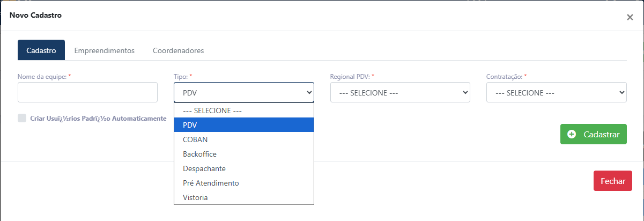The image size is (644, 221).
Task: Expand the Regional PDV dropdown
Action: coord(400,92)
